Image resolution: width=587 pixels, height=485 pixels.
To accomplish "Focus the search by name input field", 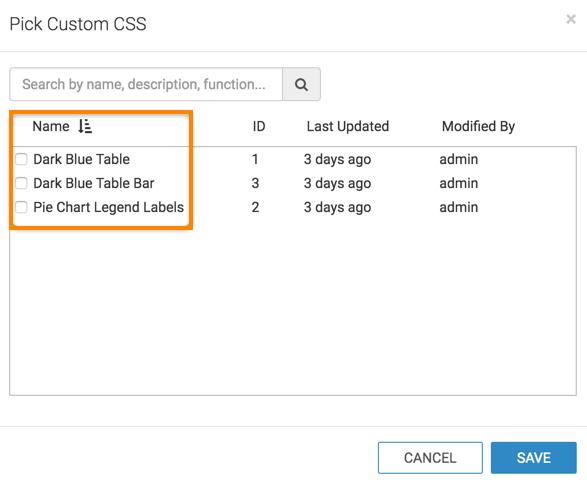I will 146,84.
